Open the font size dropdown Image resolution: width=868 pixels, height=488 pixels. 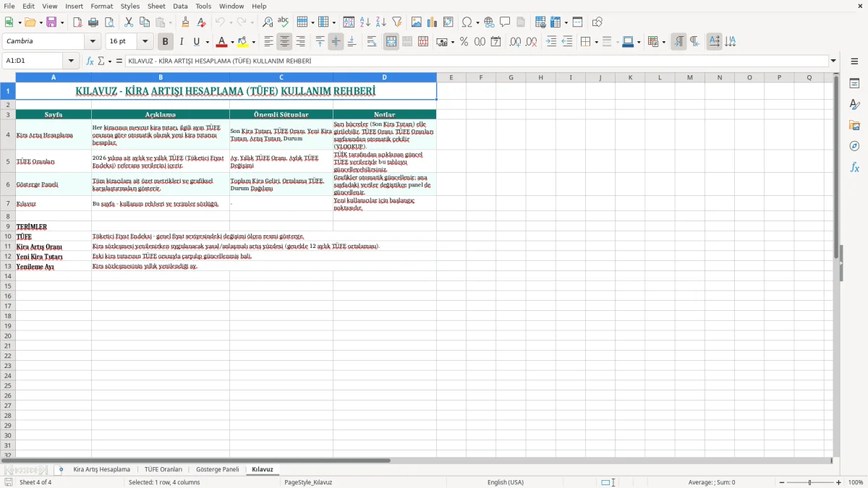(145, 42)
